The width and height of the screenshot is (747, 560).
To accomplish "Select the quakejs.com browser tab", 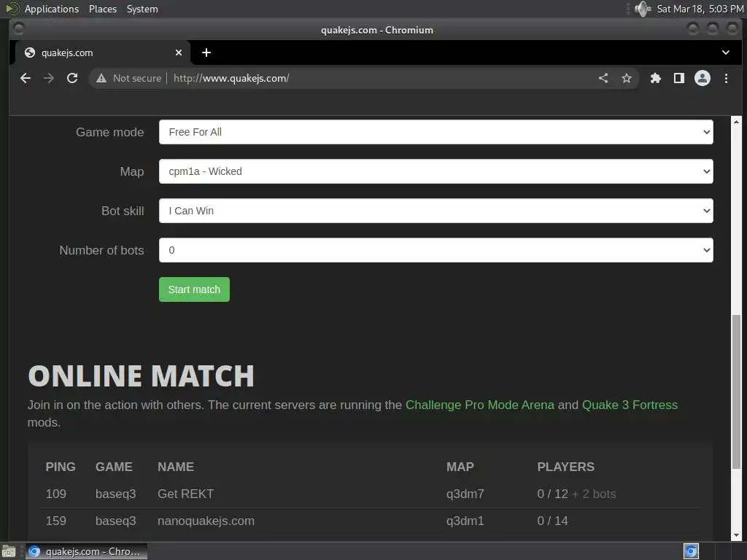I will coord(102,52).
